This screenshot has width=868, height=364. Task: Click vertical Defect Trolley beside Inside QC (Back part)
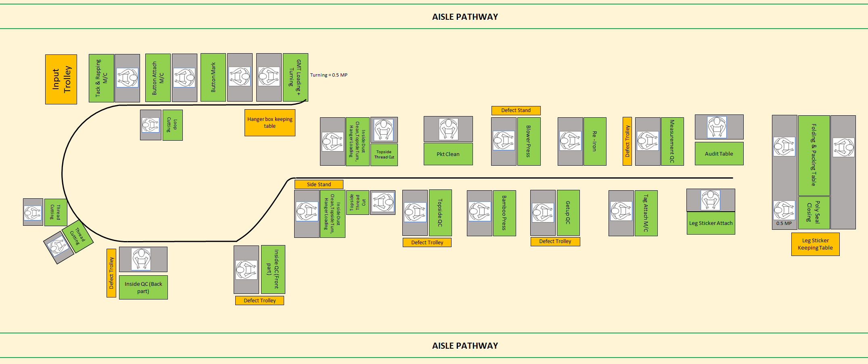[111, 273]
